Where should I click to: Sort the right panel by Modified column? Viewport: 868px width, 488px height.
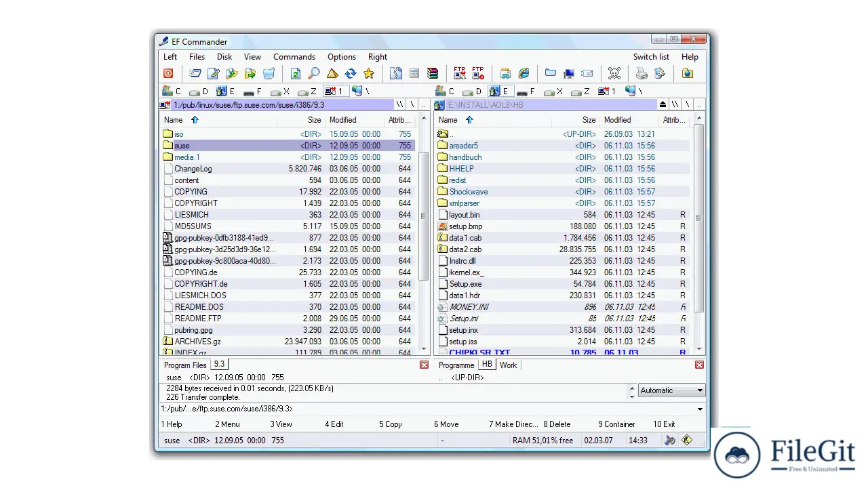coord(629,120)
